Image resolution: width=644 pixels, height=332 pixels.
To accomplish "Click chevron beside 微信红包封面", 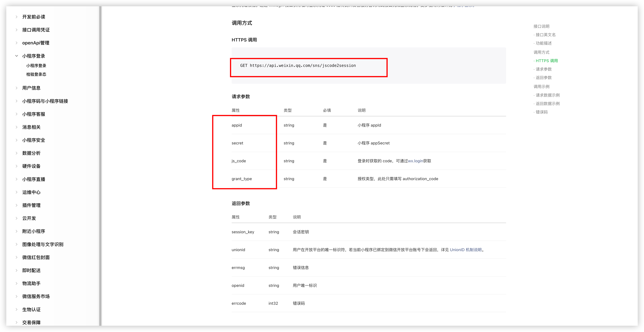I will pos(16,257).
